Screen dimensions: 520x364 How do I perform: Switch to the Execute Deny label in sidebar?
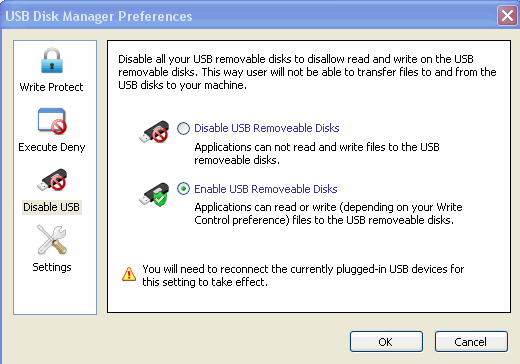[52, 147]
